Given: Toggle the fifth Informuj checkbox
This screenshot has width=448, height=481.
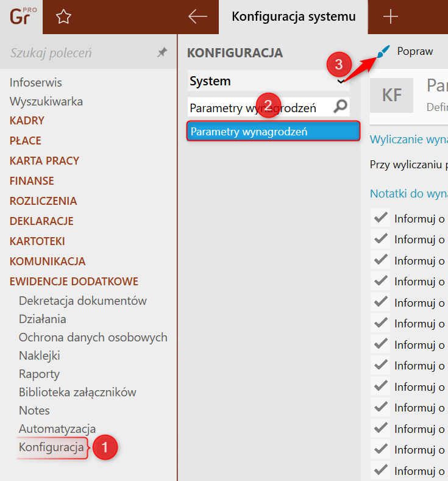Looking at the screenshot, I should point(381,302).
